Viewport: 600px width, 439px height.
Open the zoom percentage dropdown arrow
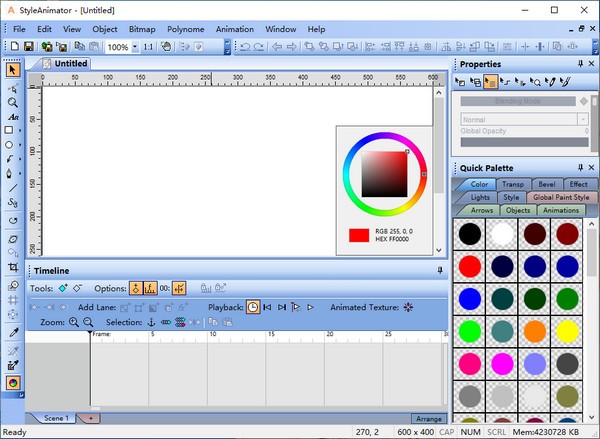point(135,47)
